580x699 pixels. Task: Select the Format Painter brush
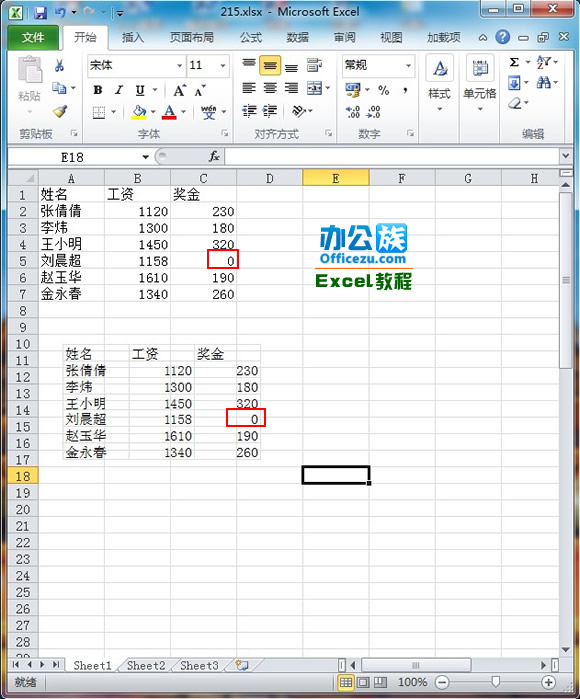[x=60, y=111]
